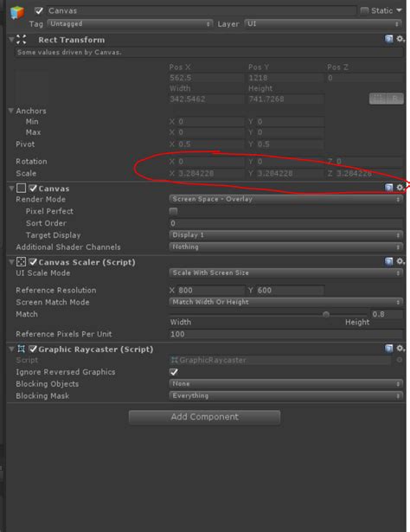Click the Rect Transform component icon
Image resolution: width=410 pixels, height=532 pixels.
click(x=21, y=40)
